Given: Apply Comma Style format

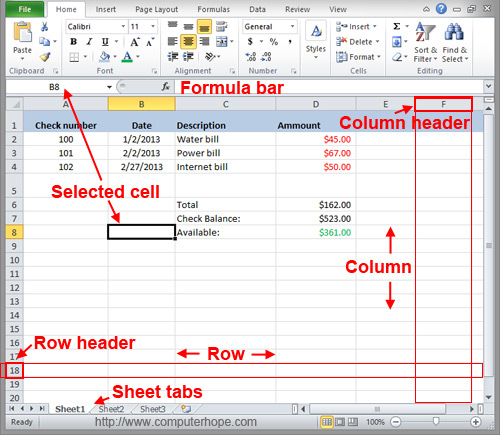Looking at the screenshot, I should pos(290,42).
